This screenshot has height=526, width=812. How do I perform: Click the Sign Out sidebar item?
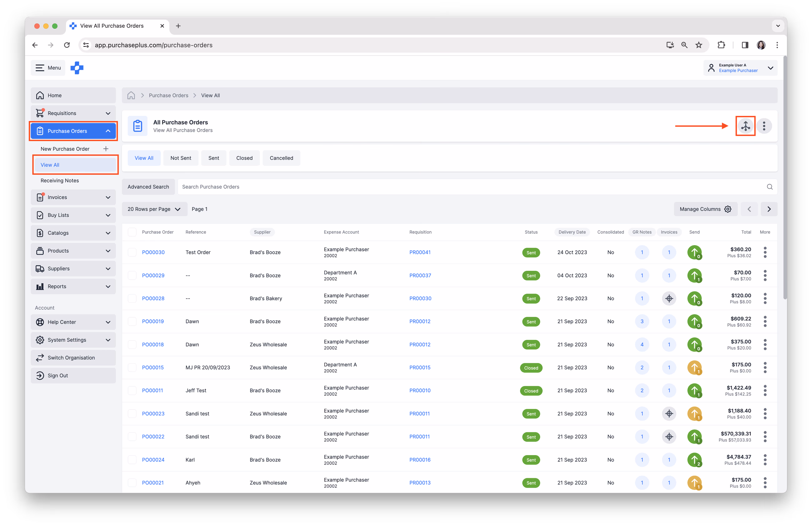73,375
